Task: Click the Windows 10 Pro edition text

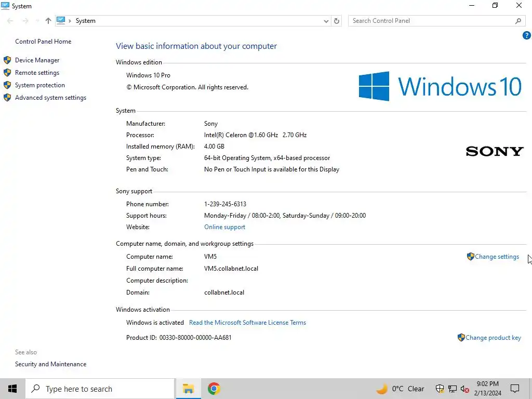Action: click(148, 75)
